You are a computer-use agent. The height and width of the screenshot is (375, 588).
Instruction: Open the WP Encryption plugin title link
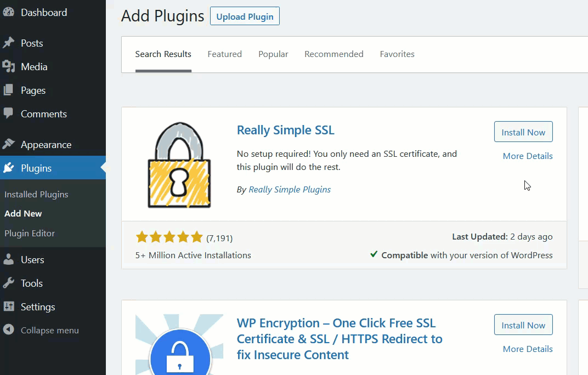(x=340, y=339)
